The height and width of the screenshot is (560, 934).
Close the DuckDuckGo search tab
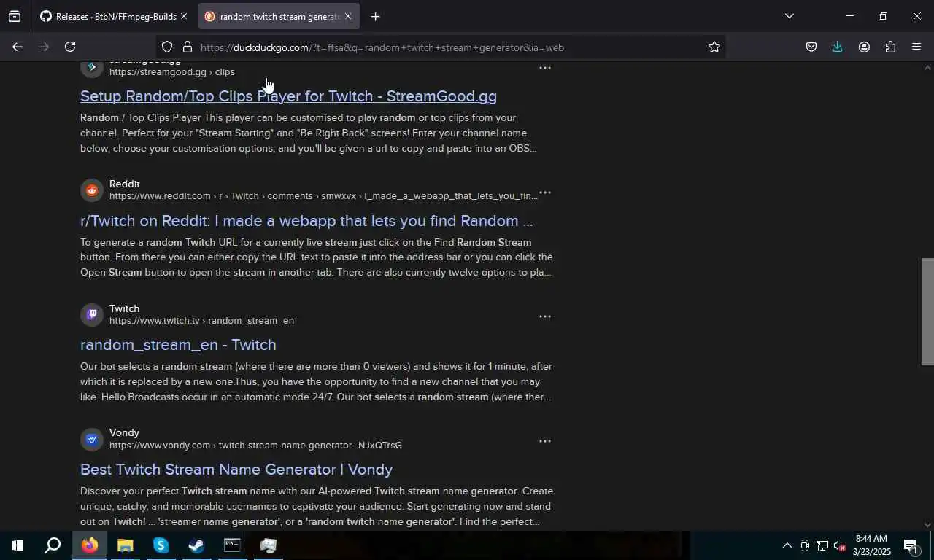348,16
